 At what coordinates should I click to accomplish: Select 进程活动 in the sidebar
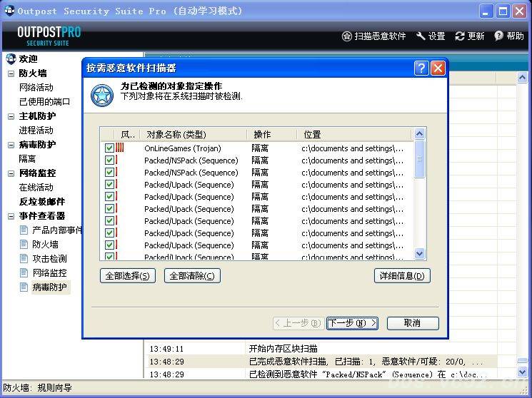click(36, 131)
